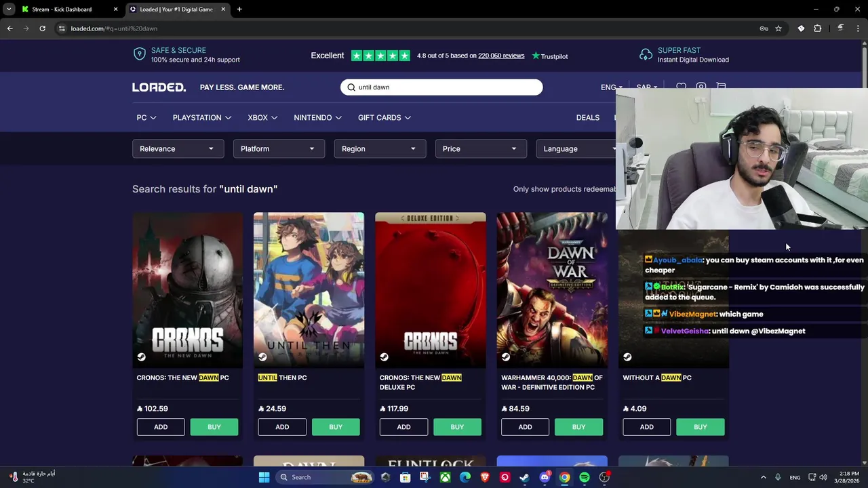
Task: Expand the Xbox category menu
Action: (x=262, y=118)
